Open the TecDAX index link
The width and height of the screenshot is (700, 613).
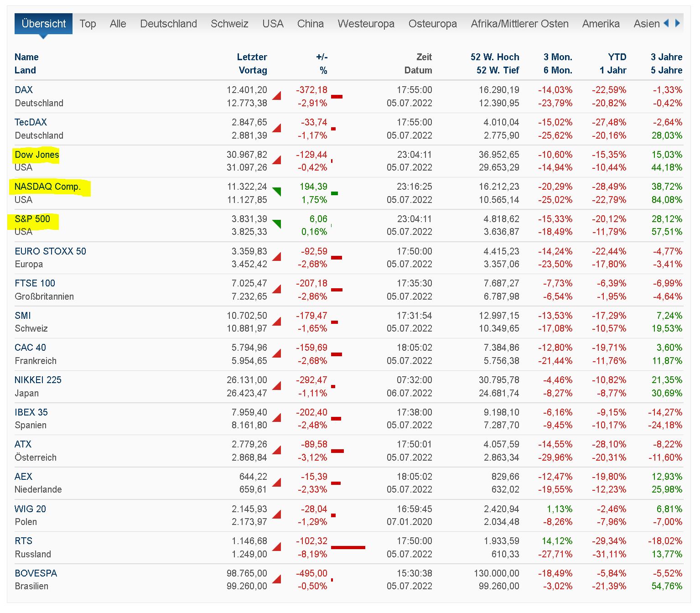tap(31, 122)
